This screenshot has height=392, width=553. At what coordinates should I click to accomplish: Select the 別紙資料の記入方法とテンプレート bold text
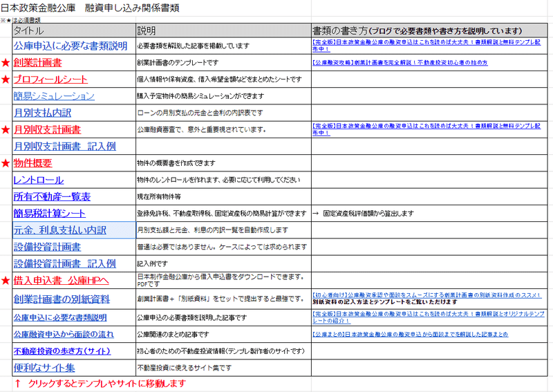(x=385, y=302)
